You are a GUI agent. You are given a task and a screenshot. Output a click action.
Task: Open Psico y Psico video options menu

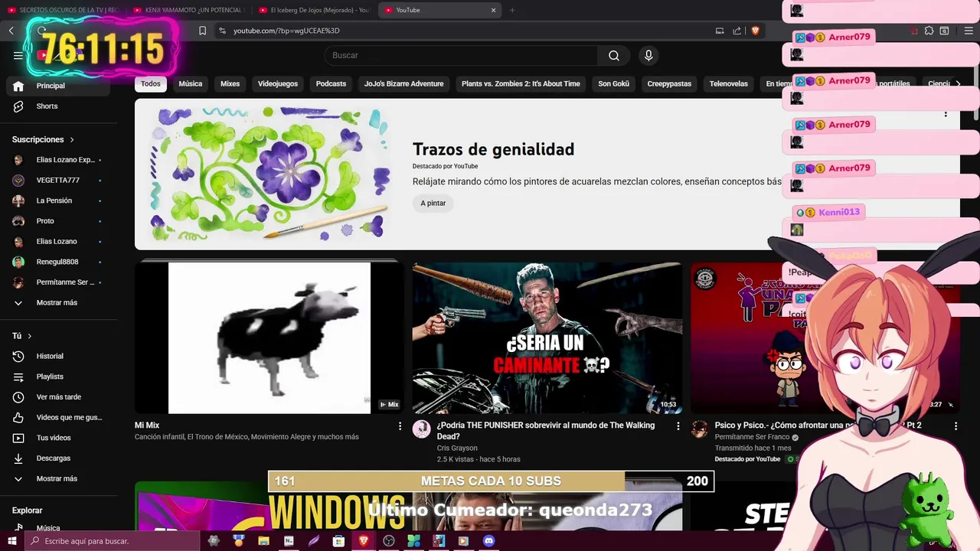[955, 425]
